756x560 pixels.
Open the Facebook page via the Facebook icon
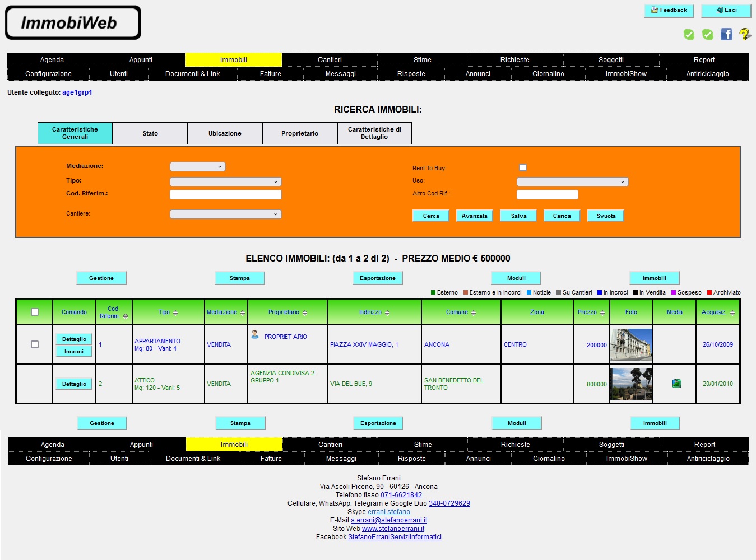click(726, 34)
